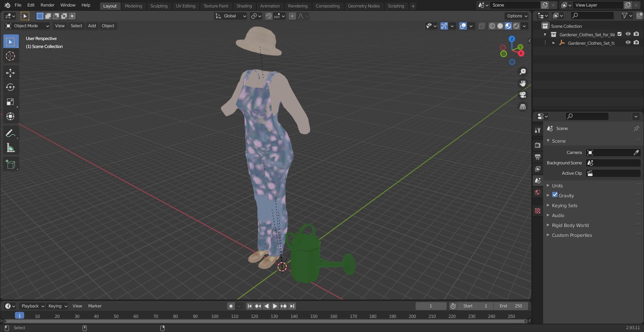Open the Playback dropdown in timeline
This screenshot has height=332, width=644.
tap(33, 306)
